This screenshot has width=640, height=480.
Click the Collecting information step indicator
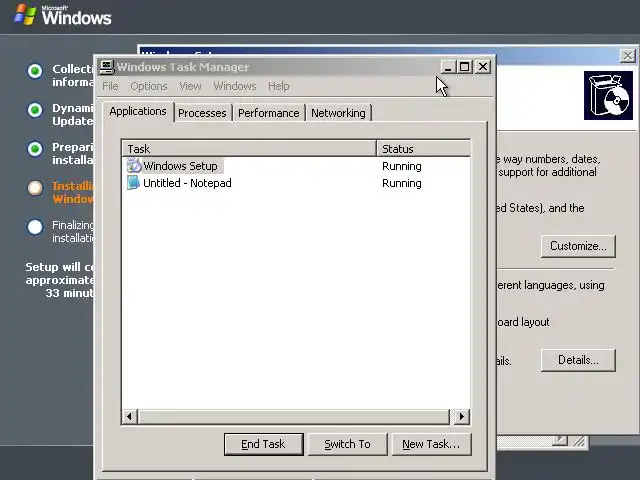[x=35, y=71]
